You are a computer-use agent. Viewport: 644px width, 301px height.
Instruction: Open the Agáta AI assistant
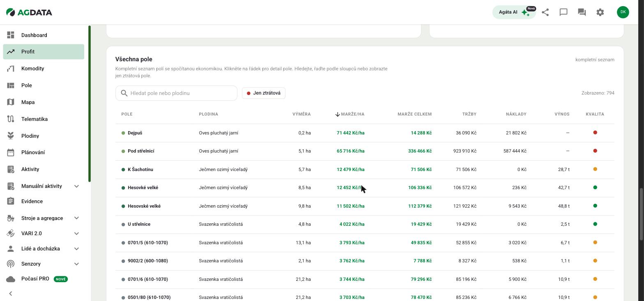(514, 12)
